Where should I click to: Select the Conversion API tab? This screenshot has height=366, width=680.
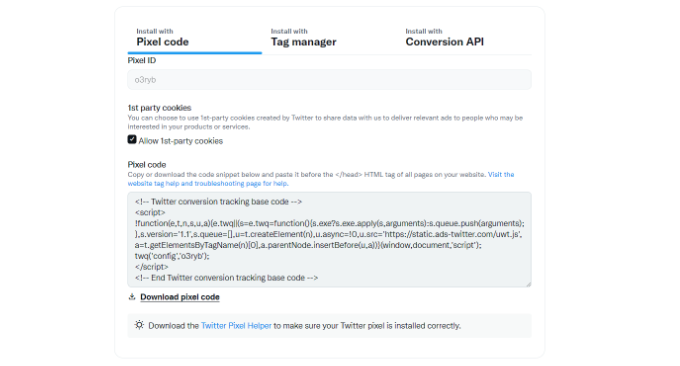pyautogui.click(x=445, y=38)
